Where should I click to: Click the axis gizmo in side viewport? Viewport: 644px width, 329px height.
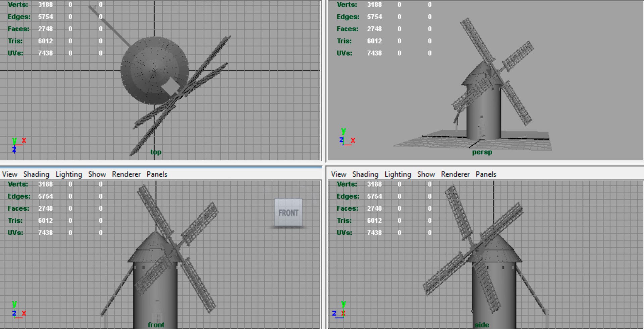tap(339, 310)
